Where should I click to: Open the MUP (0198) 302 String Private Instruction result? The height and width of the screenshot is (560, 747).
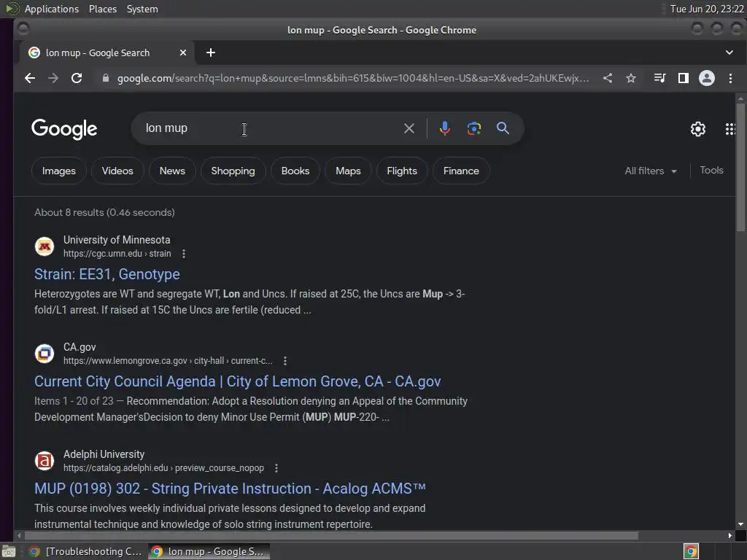coord(230,489)
